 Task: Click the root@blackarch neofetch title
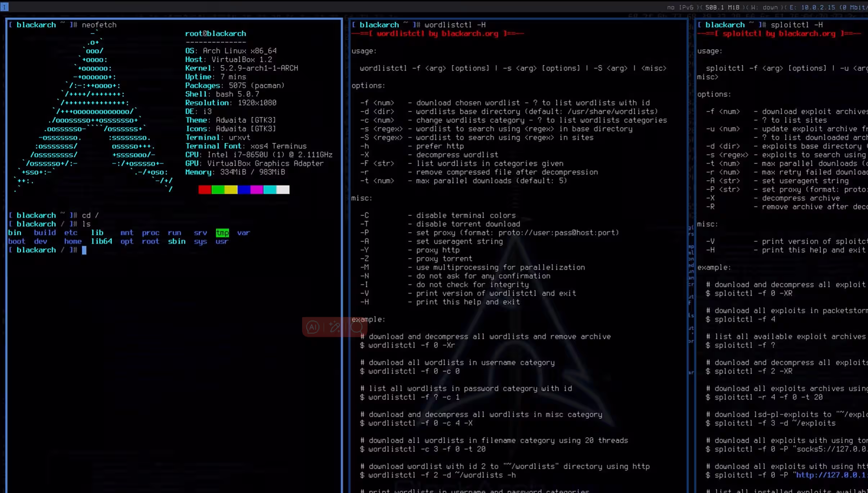click(x=215, y=34)
